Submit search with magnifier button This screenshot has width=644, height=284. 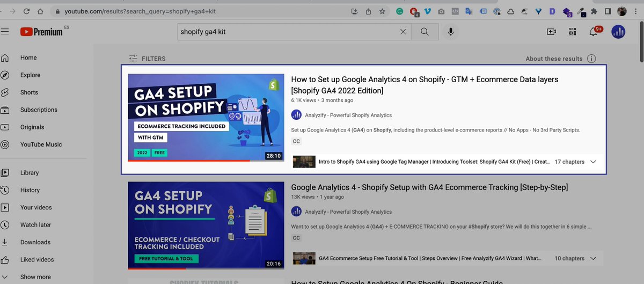425,32
